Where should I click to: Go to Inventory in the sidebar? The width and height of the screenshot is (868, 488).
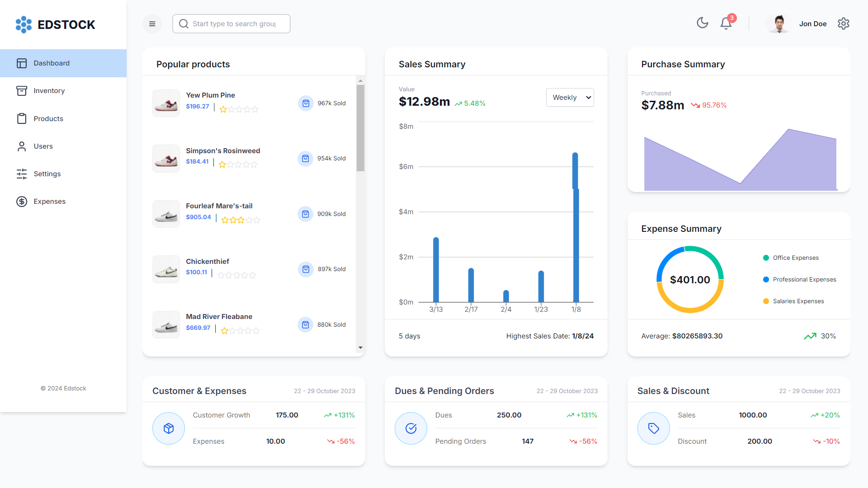49,91
